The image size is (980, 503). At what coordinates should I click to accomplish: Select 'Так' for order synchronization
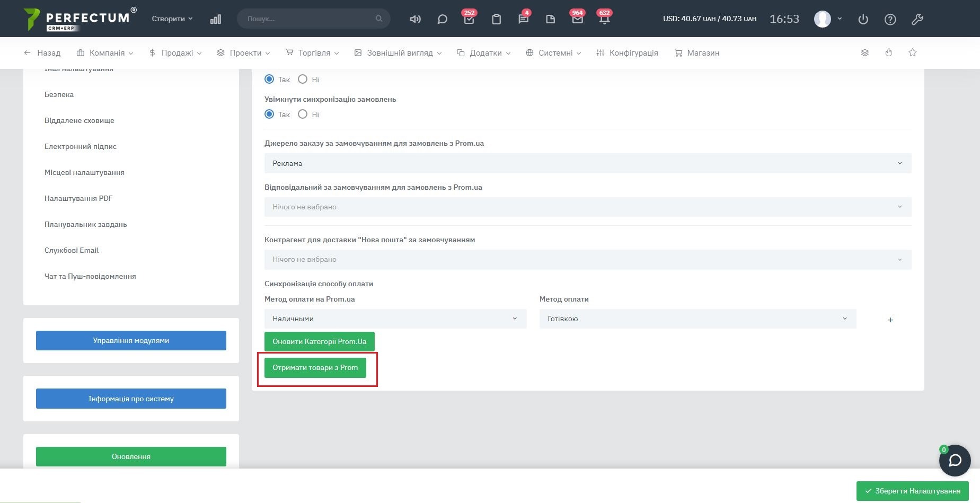[x=269, y=114]
